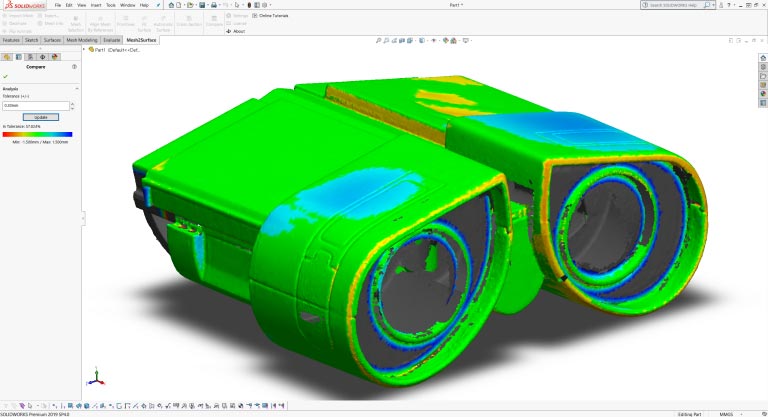Screen dimensions: 768x417
Task: Switch to the Evaluate tab
Action: tap(112, 40)
